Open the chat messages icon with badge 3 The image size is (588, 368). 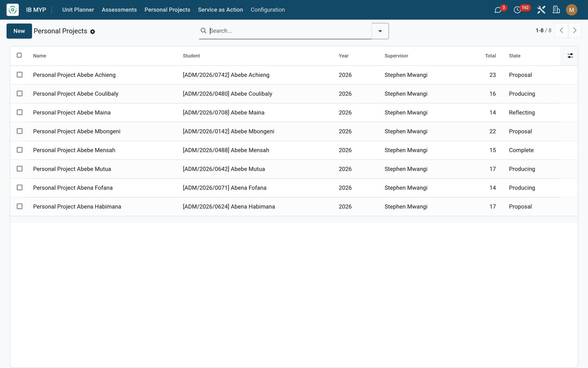(x=498, y=10)
